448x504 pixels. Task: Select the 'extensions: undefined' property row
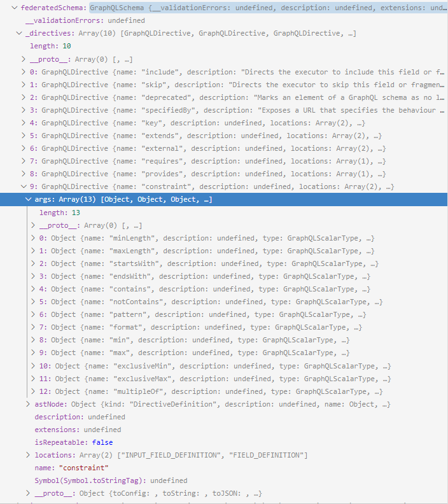coord(224,430)
